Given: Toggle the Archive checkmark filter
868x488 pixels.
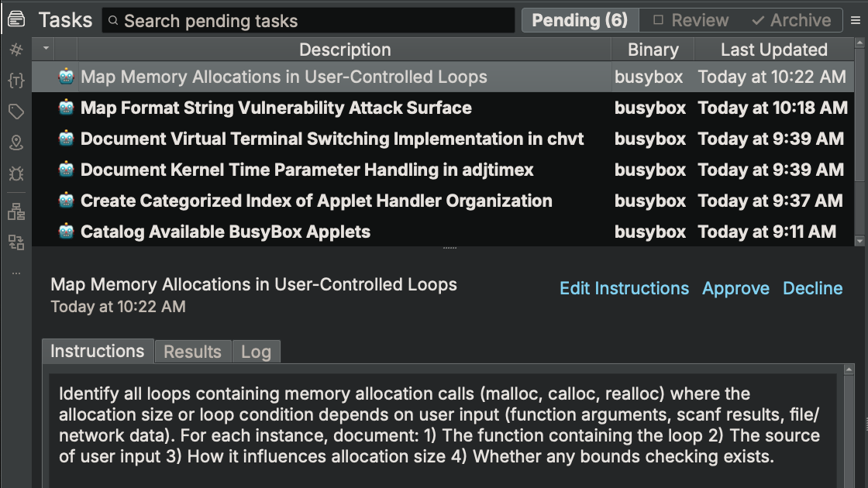Looking at the screenshot, I should click(791, 20).
